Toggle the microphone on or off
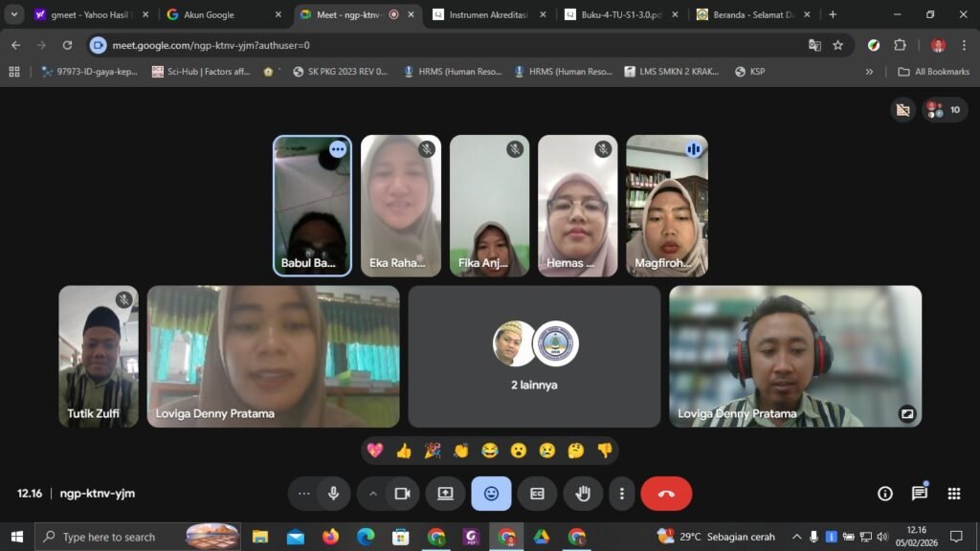Image resolution: width=980 pixels, height=551 pixels. [334, 494]
